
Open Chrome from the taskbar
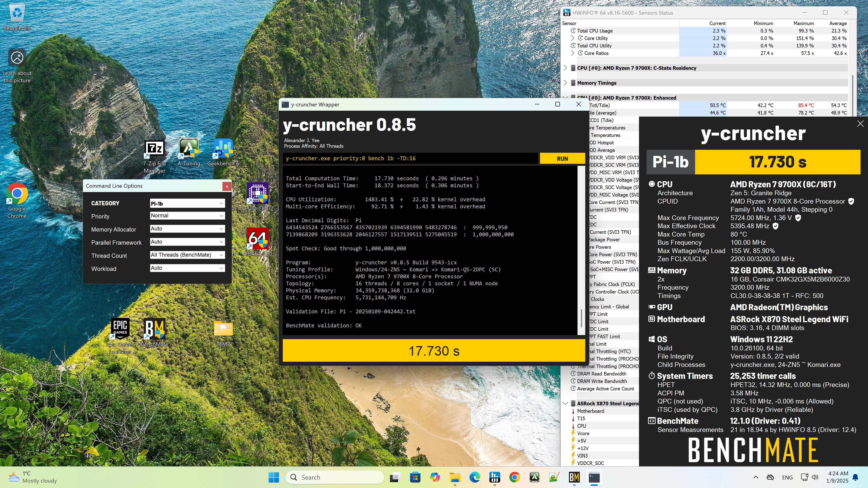point(514,477)
